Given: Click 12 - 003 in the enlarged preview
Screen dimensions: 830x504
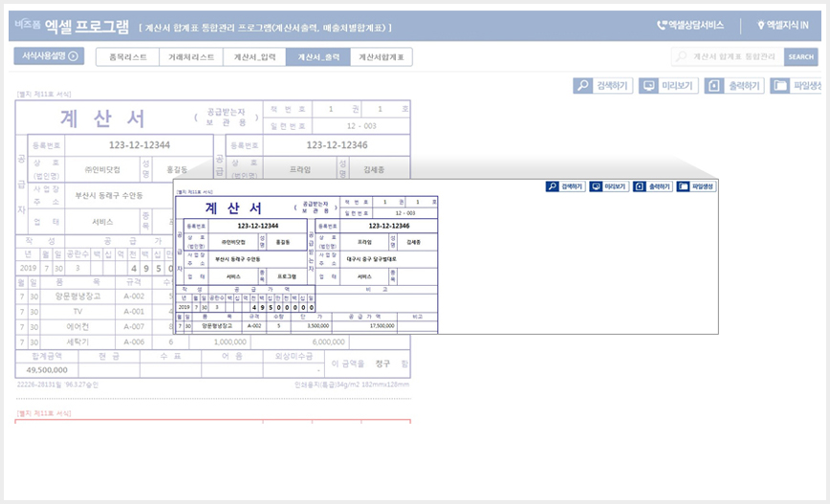Looking at the screenshot, I should (x=405, y=213).
